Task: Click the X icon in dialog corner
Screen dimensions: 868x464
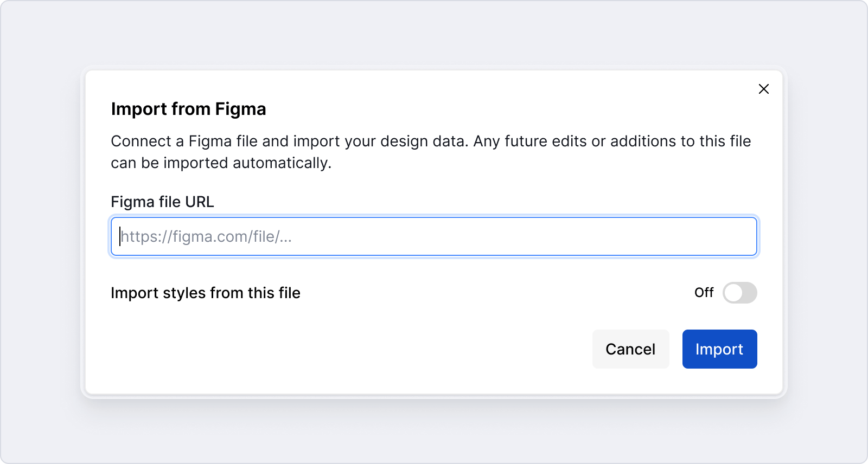Action: (x=763, y=89)
